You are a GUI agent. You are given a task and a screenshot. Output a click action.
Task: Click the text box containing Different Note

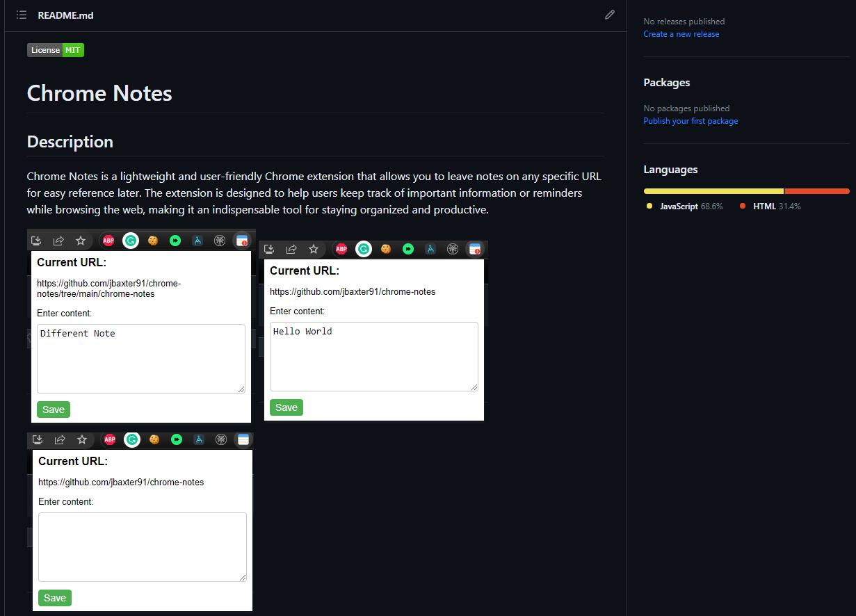pos(141,359)
